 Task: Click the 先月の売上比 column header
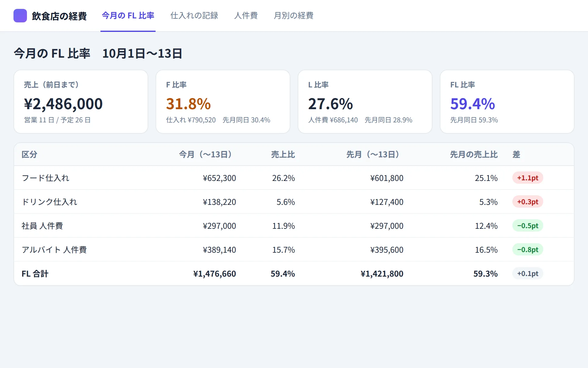click(474, 154)
